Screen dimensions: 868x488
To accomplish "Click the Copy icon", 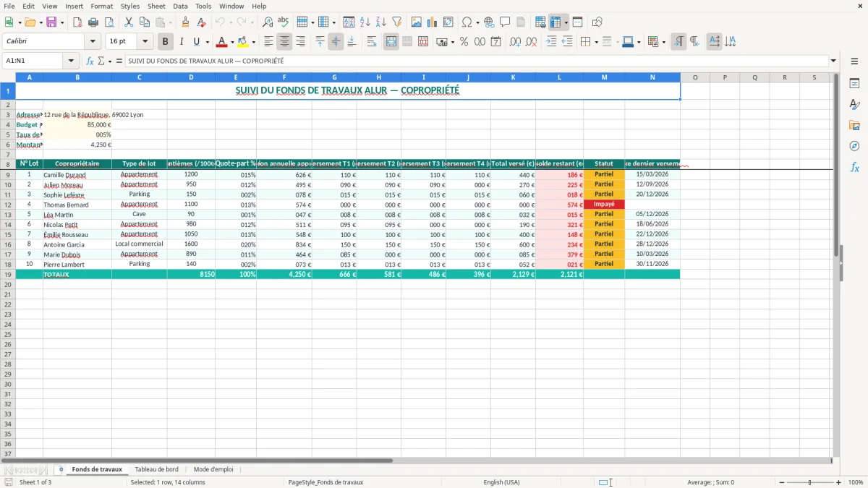I will tap(145, 22).
